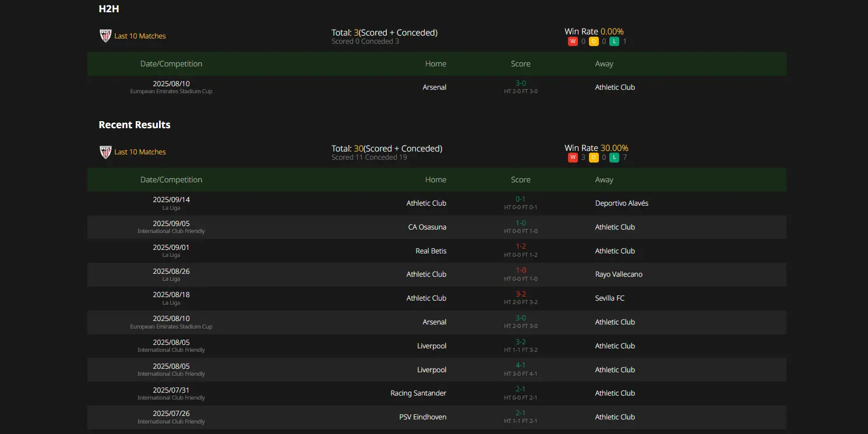Open PSV Eindhoven team link
Screen dimensions: 868x434
[423, 417]
